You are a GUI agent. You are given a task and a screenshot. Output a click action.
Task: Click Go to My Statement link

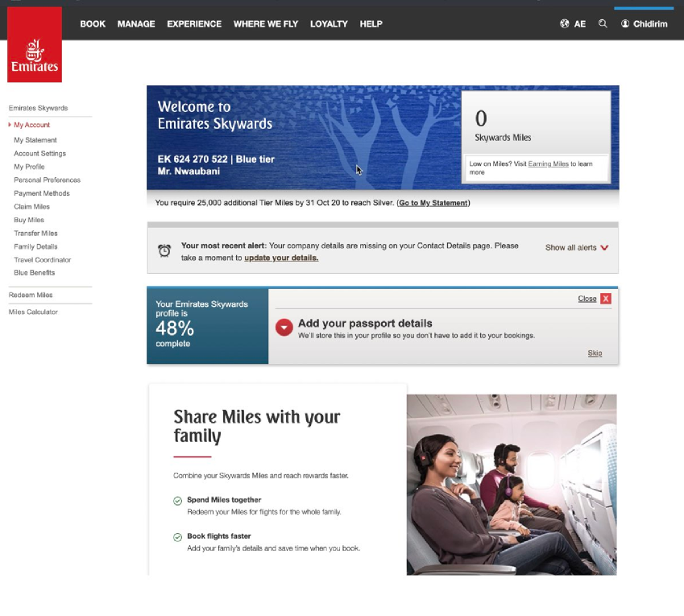(x=433, y=203)
